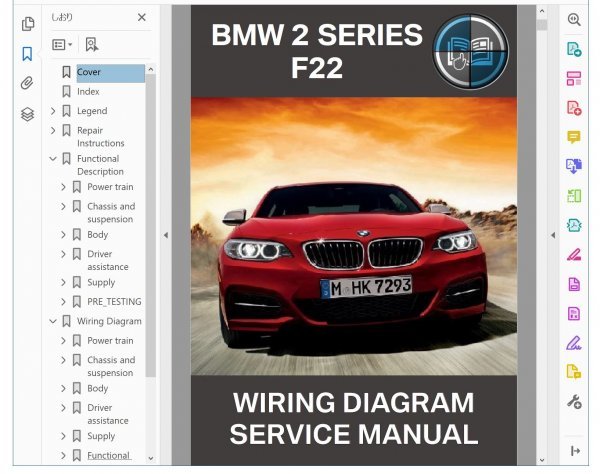Open the Combine Files tool

tap(574, 166)
